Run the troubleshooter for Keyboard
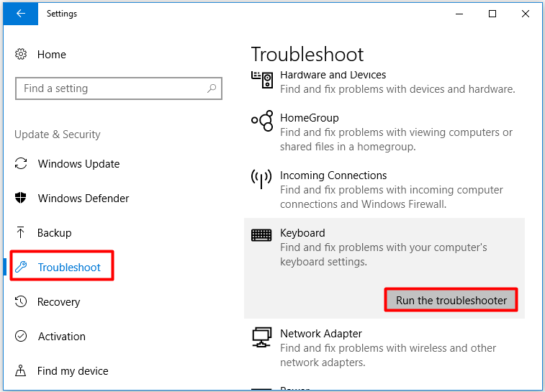Screen dimensions: 545x392 pyautogui.click(x=451, y=300)
